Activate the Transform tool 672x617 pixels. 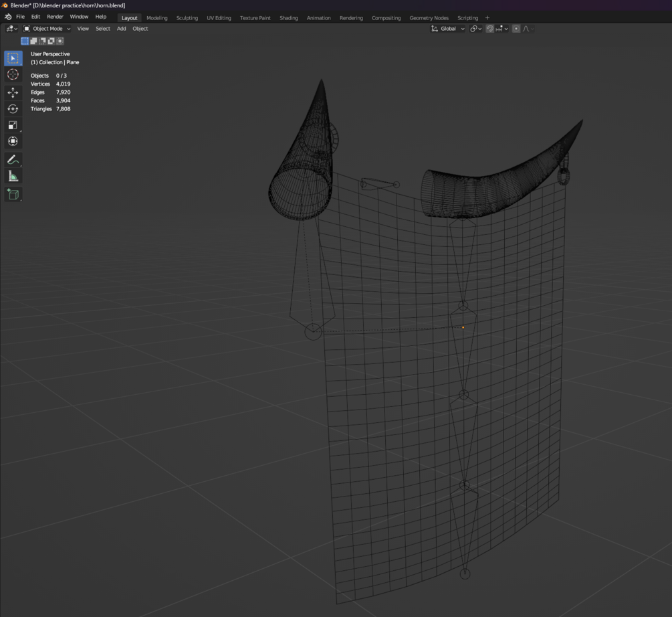pos(13,141)
